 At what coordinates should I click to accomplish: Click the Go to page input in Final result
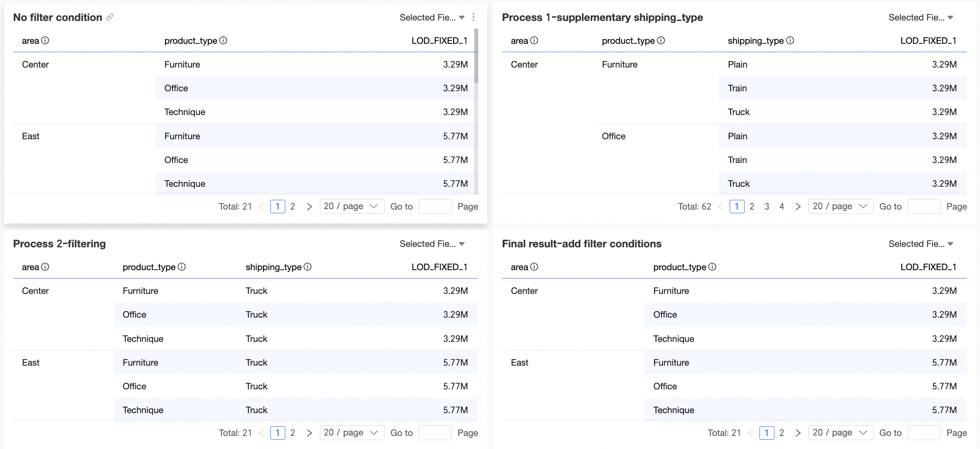(924, 433)
